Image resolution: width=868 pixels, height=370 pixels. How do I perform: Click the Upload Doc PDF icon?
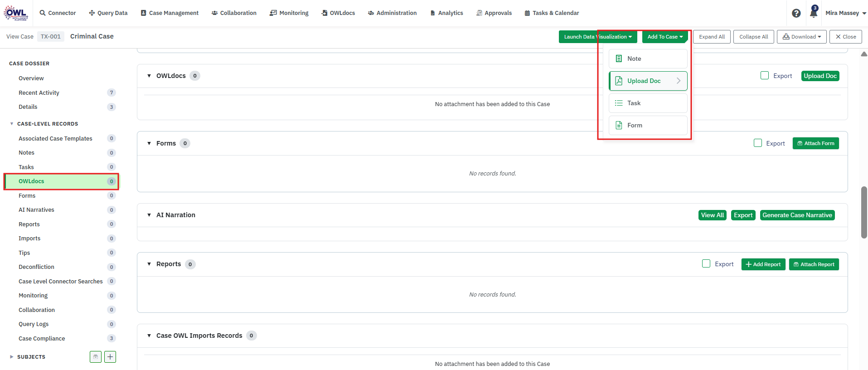coord(619,81)
